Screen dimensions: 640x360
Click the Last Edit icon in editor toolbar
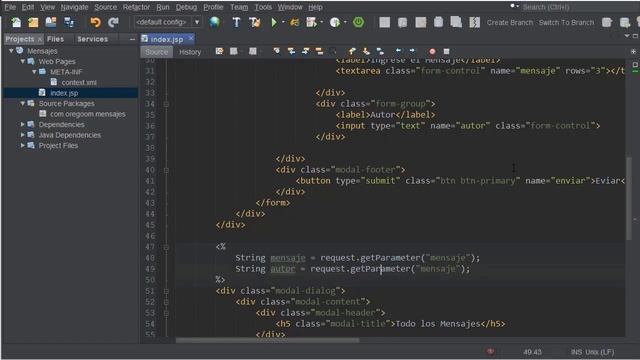point(220,51)
